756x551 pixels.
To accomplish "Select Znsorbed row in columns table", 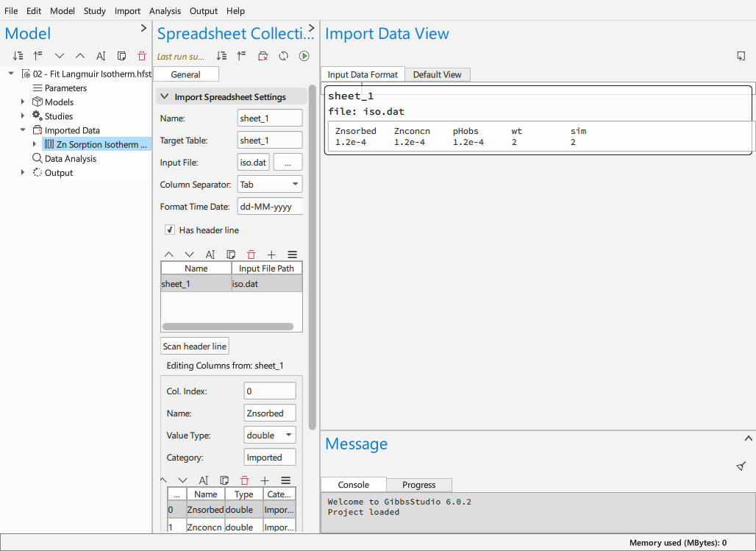I will coord(232,510).
